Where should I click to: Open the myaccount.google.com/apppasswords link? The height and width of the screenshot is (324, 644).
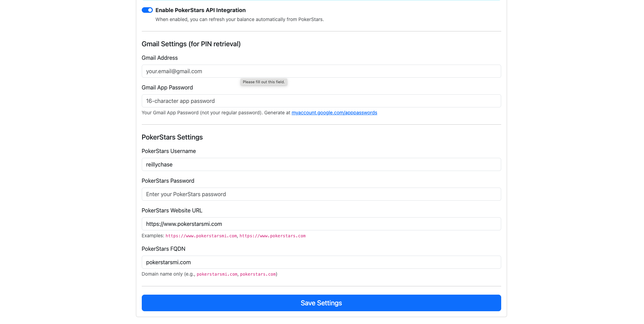tap(334, 113)
